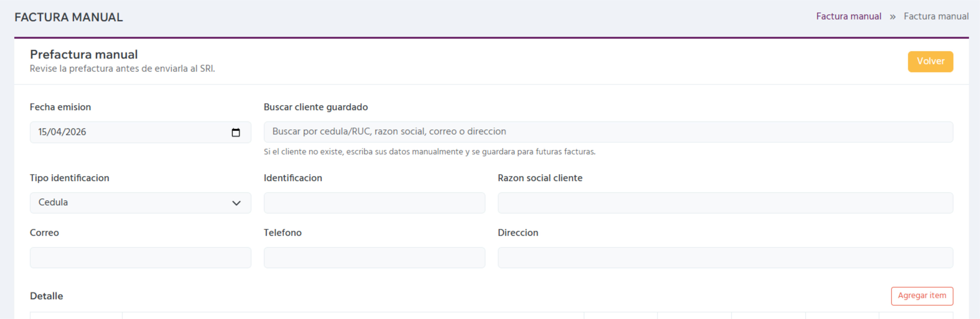Click the first column of the detail table
Image resolution: width=980 pixels, height=319 pixels.
[76, 316]
